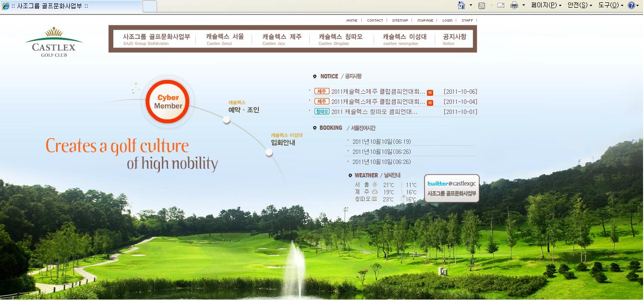This screenshot has height=300, width=644.
Task: Click the Internet Explorer page icon in the tab
Action: point(5,6)
